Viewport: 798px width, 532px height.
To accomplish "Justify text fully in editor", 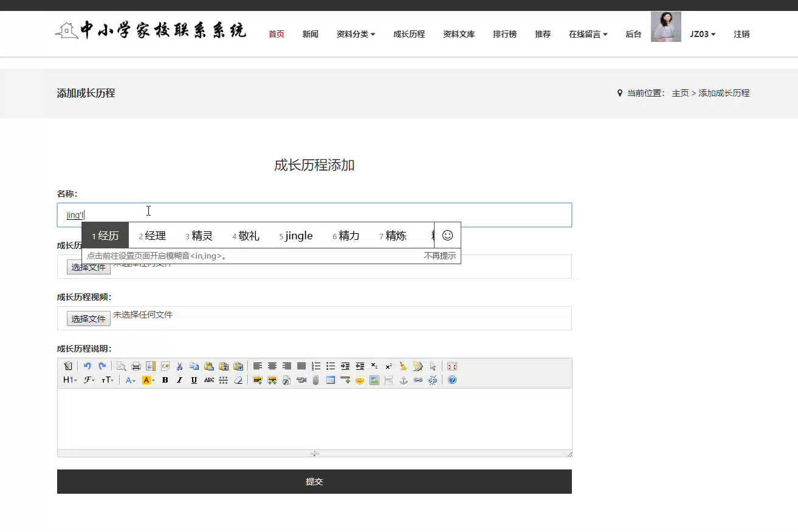I will (x=301, y=366).
